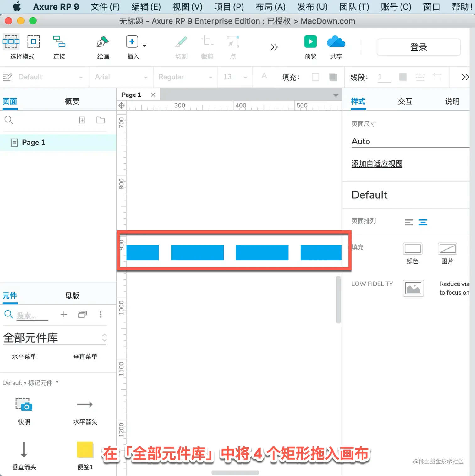Choose the Draw pen tool
475x476 pixels.
tap(103, 41)
